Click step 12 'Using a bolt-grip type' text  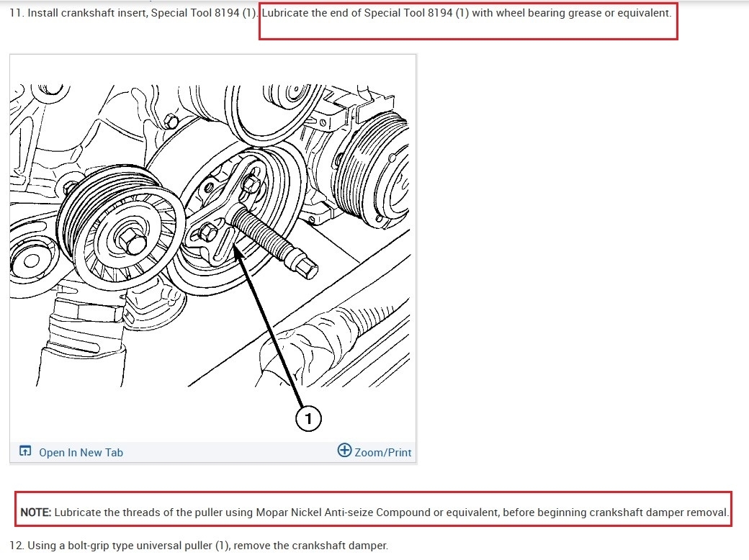74,545
